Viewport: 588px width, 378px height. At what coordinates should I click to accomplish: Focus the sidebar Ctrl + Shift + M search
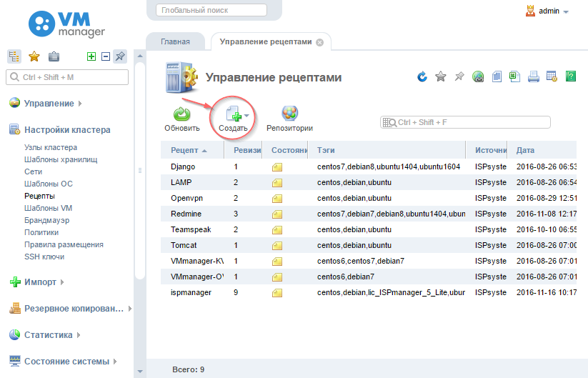67,77
